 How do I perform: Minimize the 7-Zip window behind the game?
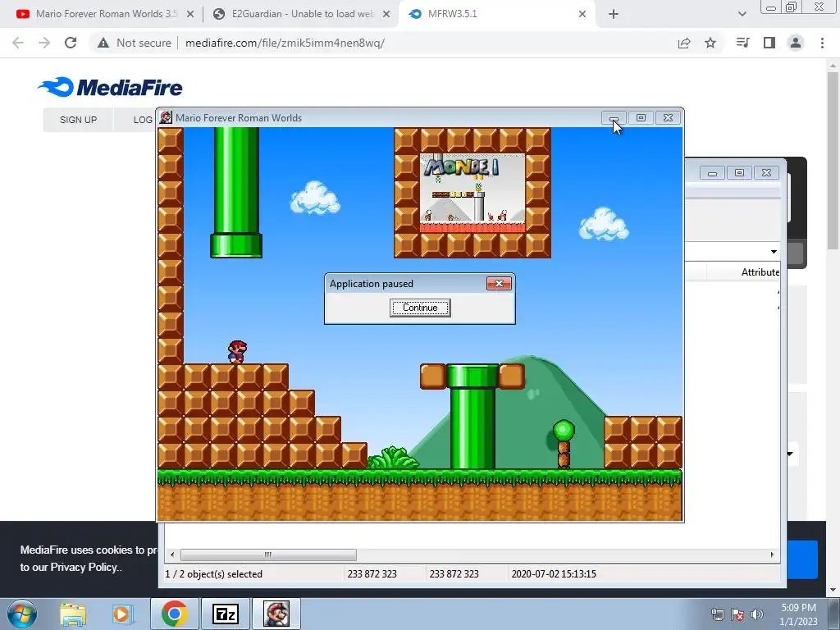coord(712,173)
